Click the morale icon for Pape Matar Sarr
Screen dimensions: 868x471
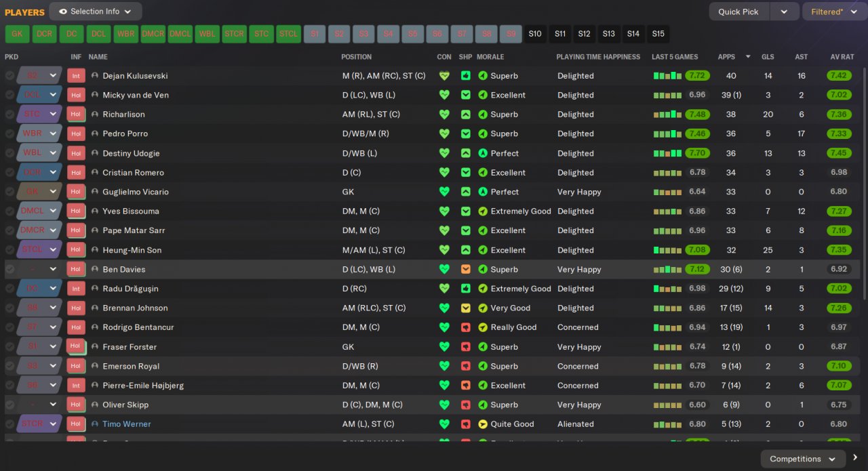[x=483, y=230]
